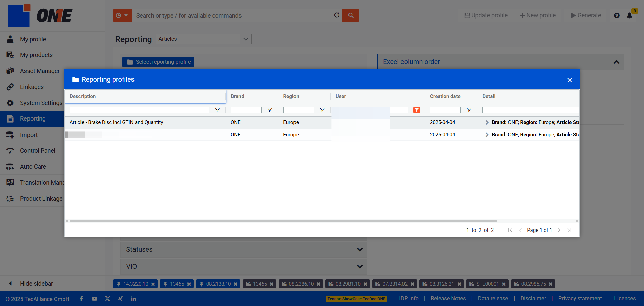
Task: Open the notifications bell
Action: [630, 15]
